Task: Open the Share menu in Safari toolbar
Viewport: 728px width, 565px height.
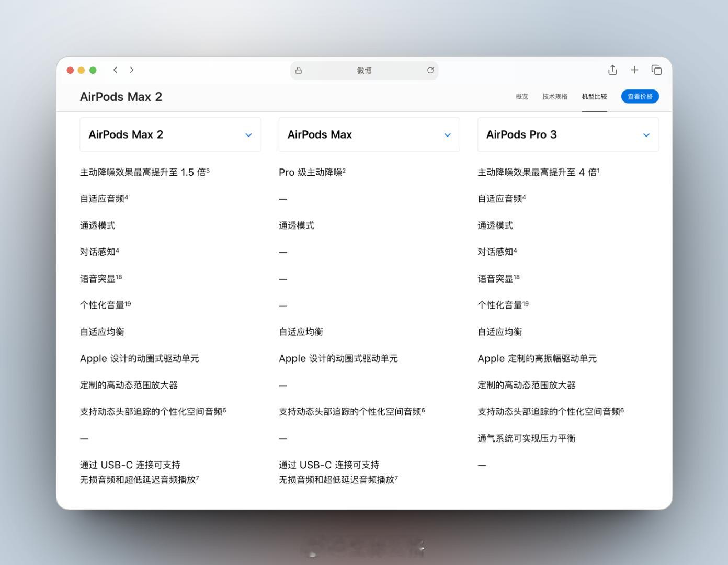Action: (611, 70)
